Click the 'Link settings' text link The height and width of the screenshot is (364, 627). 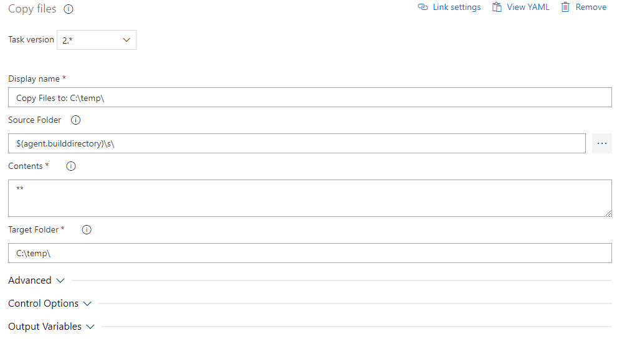(457, 7)
